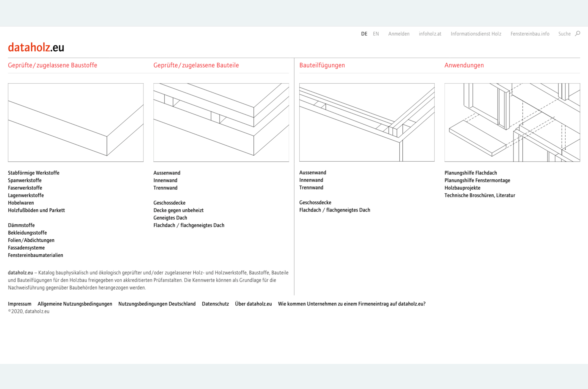Click the search magnifier icon
588x389 pixels.
[x=578, y=33]
